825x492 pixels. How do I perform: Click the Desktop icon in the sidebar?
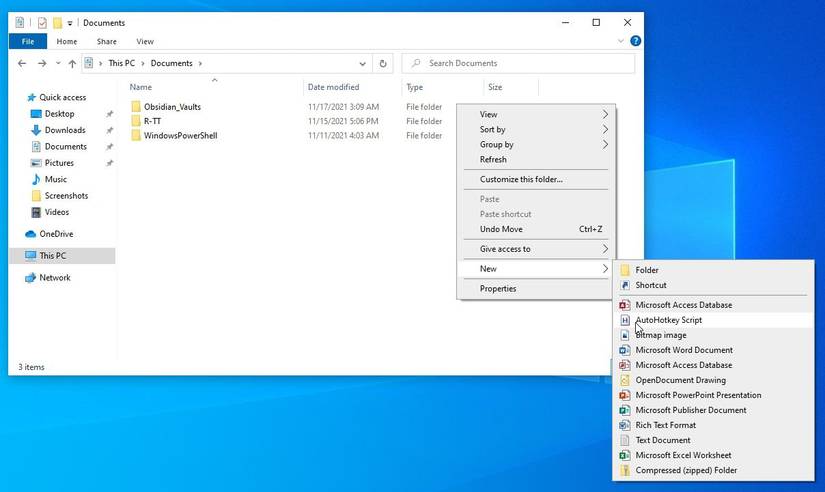(x=36, y=114)
